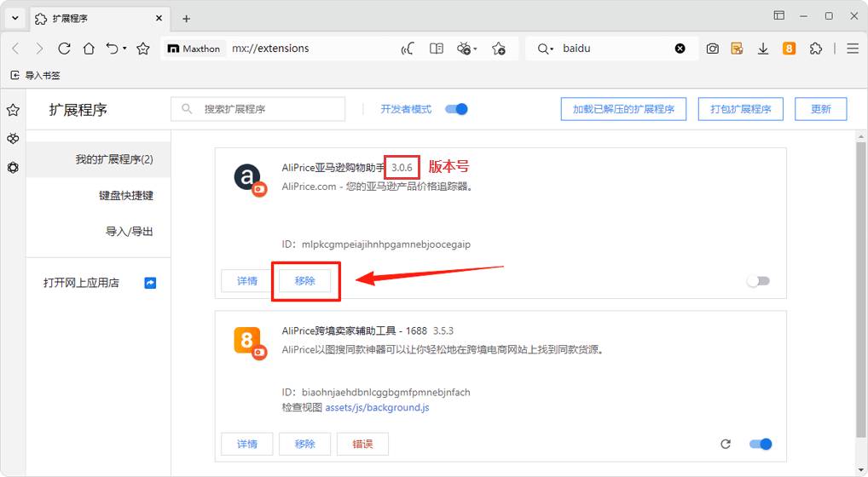Viewport: 868px width, 477px height.
Task: Select 导入/导出 in the sidebar
Action: point(129,232)
